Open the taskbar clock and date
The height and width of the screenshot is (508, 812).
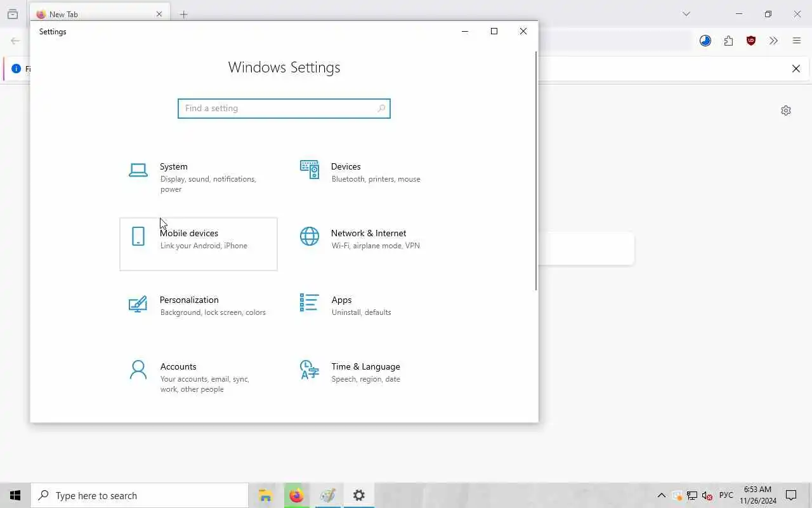click(758, 495)
